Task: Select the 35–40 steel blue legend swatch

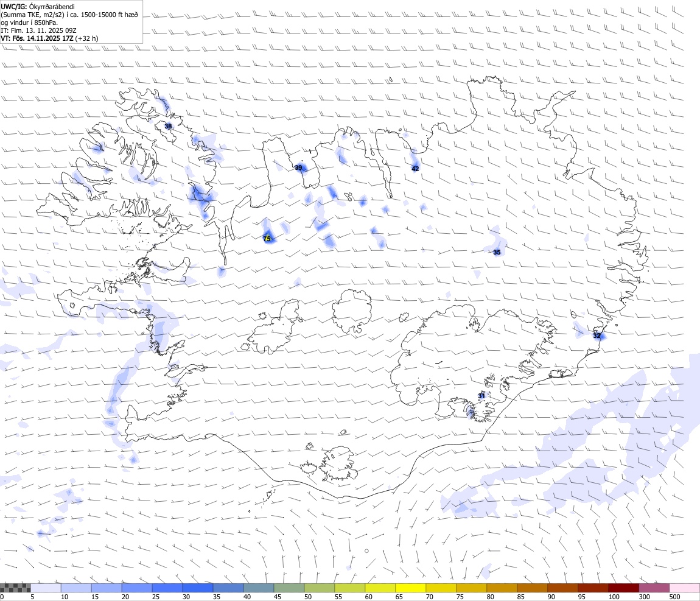Action: coord(228,588)
